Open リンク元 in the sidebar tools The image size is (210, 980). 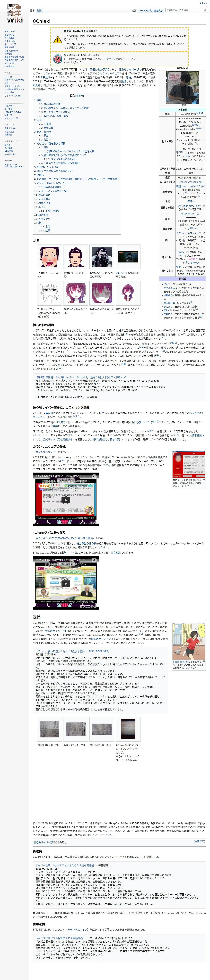[8, 76]
